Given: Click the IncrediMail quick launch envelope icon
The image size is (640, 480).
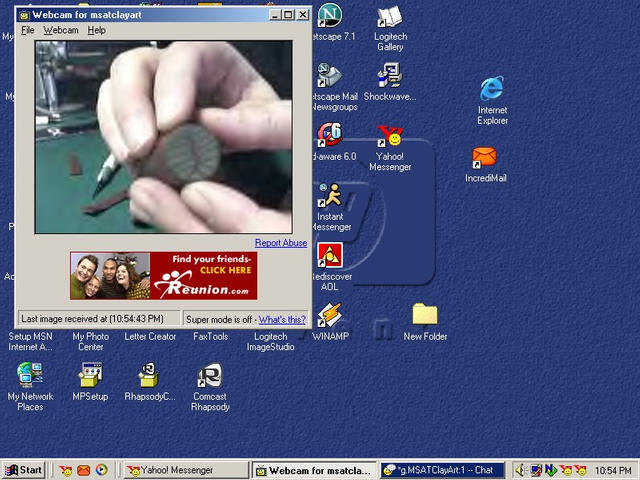Looking at the screenshot, I should [x=84, y=470].
